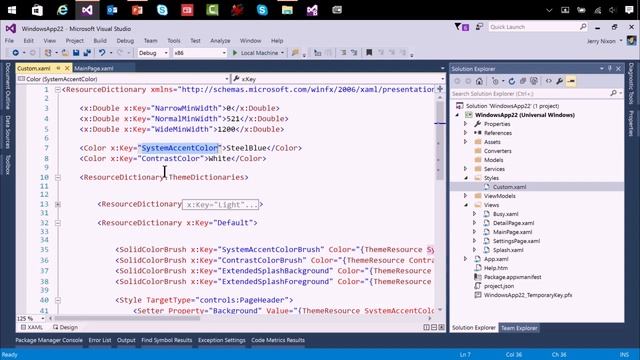Click feedback icon beside Quick Launch
The height and width of the screenshot is (360, 640).
click(x=479, y=27)
